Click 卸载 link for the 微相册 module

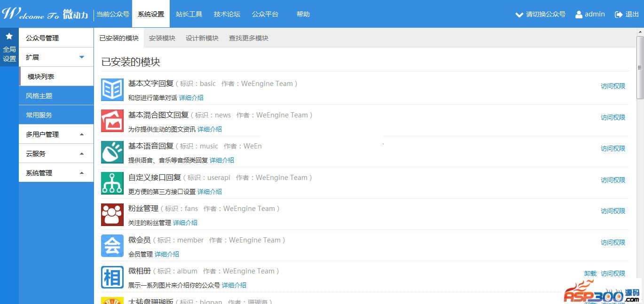point(590,273)
